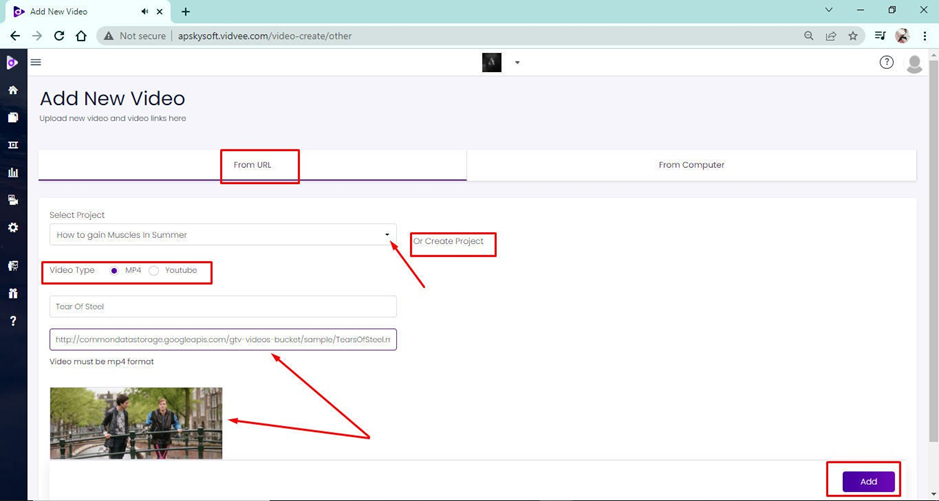Viewport: 939px width, 501px height.
Task: Open the Select Project dropdown
Action: coord(223,235)
